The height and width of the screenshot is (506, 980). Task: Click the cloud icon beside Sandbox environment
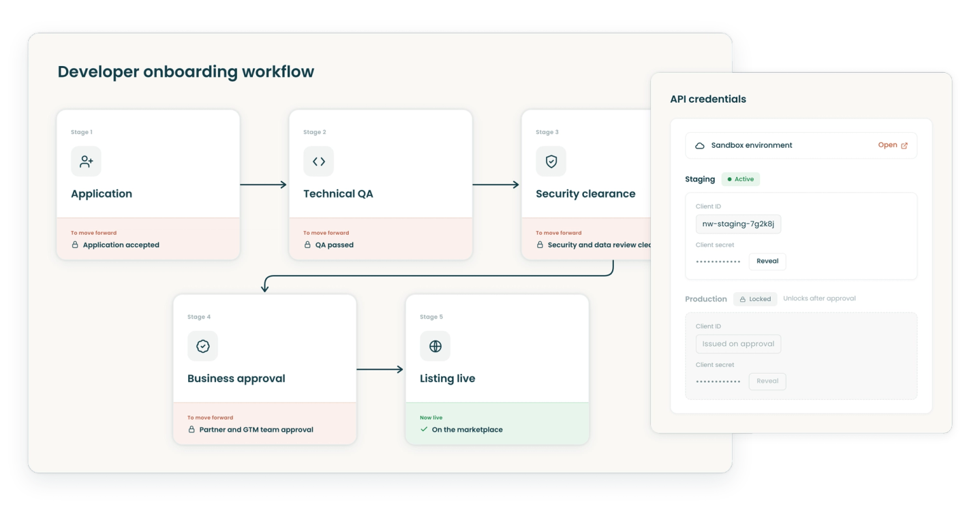click(699, 146)
